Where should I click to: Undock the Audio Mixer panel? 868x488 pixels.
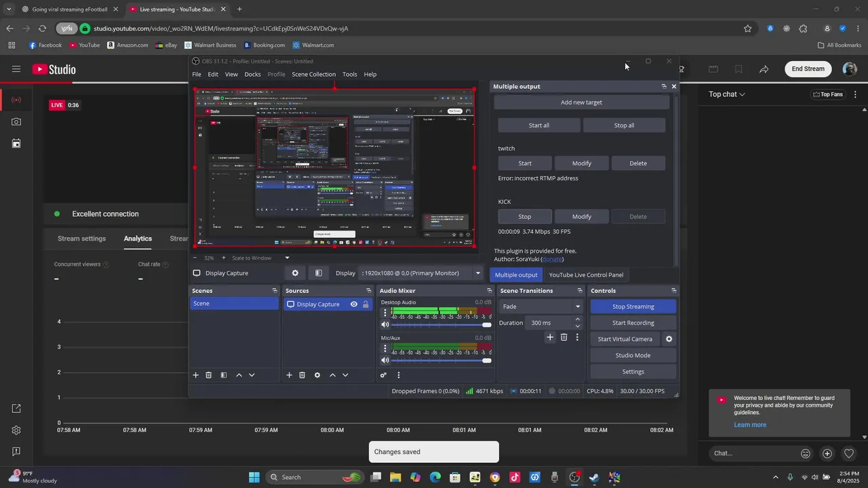tap(488, 291)
